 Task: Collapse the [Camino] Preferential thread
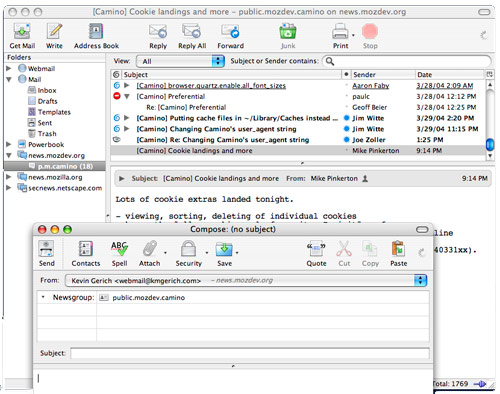[x=127, y=96]
